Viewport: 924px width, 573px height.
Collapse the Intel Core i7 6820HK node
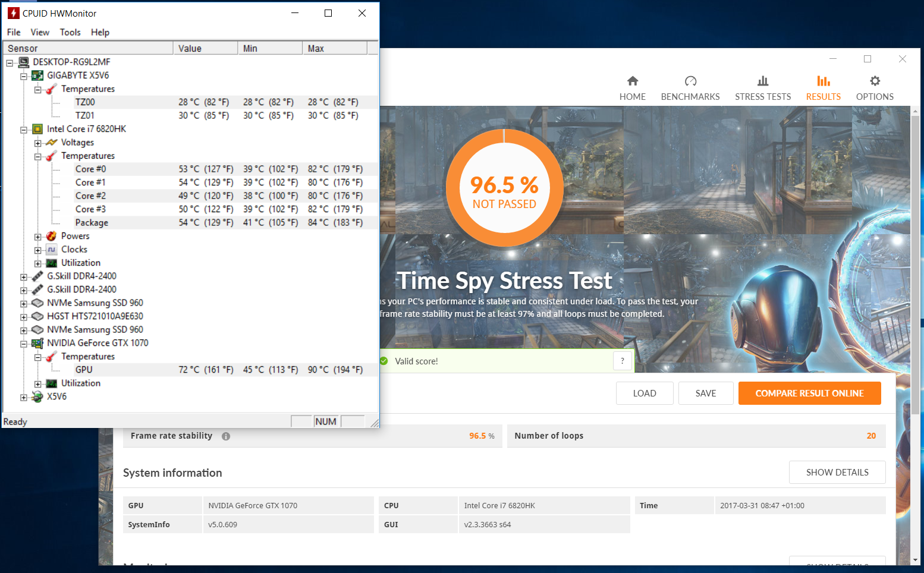coord(24,130)
